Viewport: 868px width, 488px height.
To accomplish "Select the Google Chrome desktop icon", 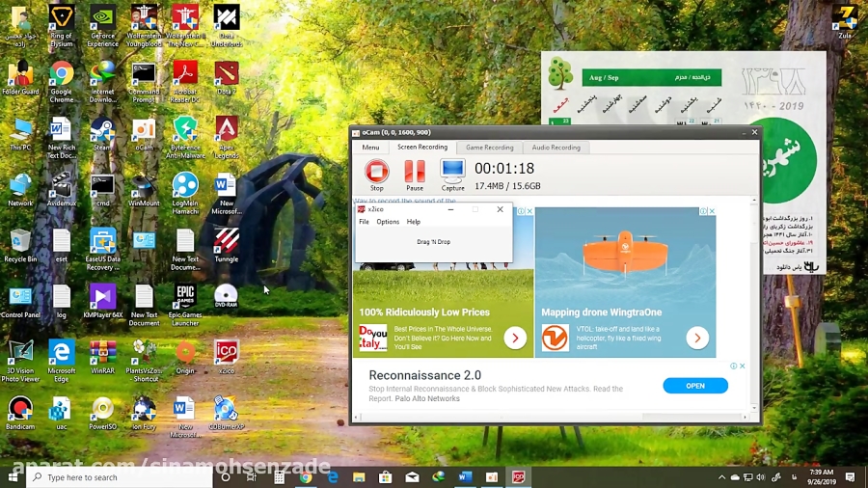I will [61, 82].
